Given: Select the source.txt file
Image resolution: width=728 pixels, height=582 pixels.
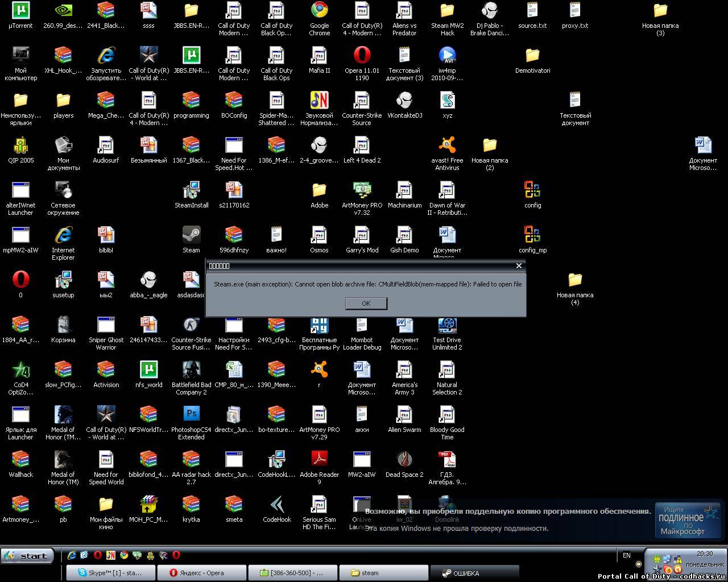Looking at the screenshot, I should (532, 15).
